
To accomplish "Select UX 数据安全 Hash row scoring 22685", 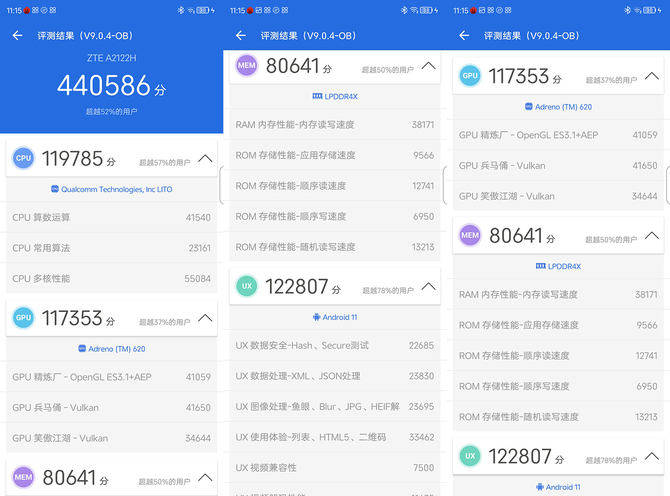I will 335,345.
